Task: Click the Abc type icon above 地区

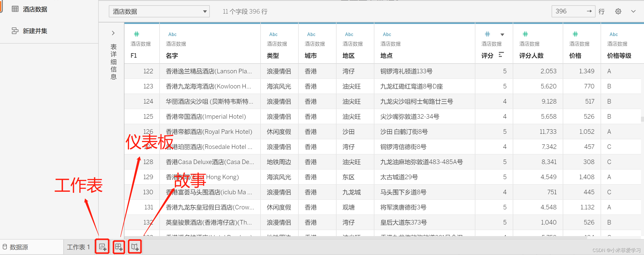Action: click(349, 34)
